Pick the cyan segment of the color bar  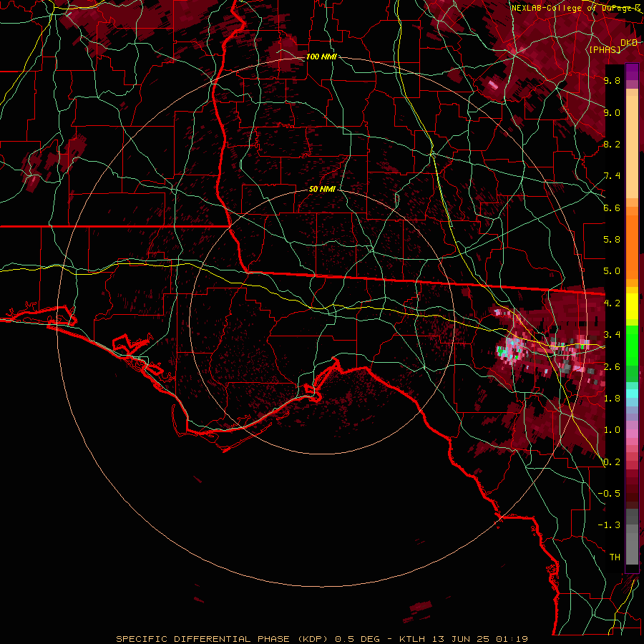632,393
